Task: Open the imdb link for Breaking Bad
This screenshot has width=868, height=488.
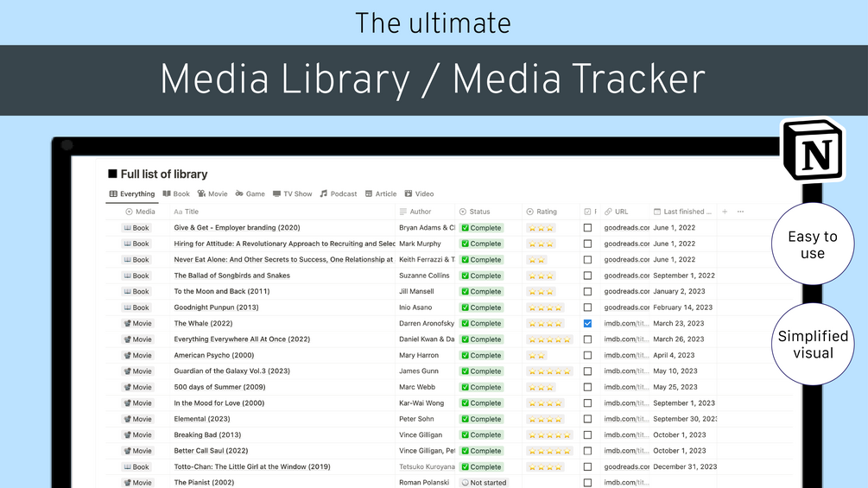Action: point(626,435)
